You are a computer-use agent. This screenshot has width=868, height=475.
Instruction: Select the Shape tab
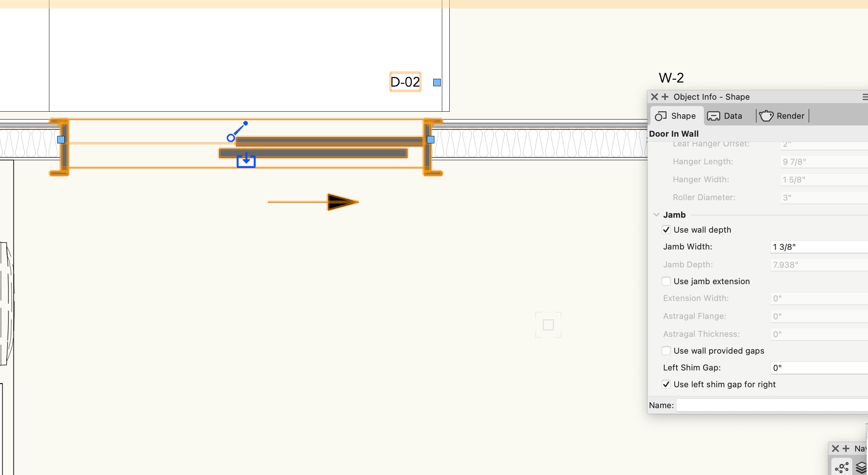[676, 116]
